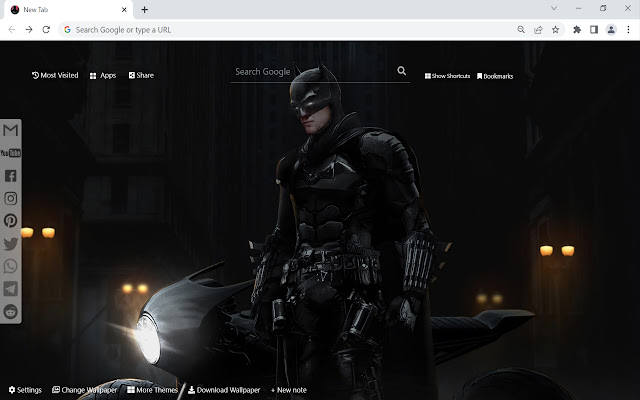Viewport: 640px width, 400px height.
Task: Open Reddit sidebar shortcut
Action: click(x=11, y=311)
